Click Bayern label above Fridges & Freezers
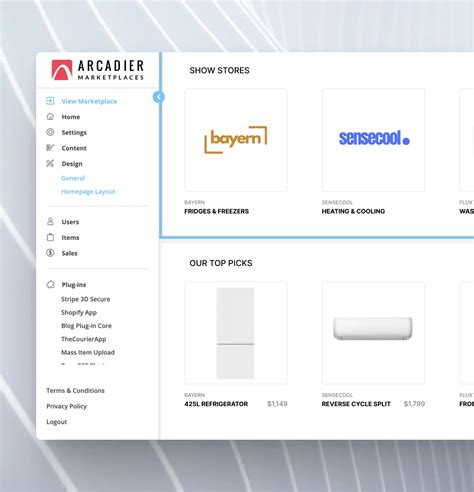This screenshot has height=492, width=474. tap(195, 202)
